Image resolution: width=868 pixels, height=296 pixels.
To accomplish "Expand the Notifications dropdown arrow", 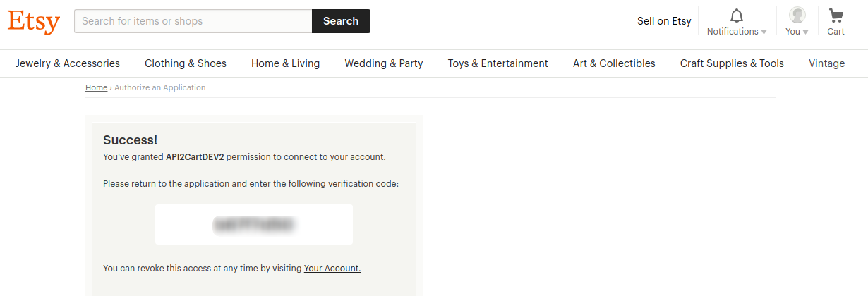I will (764, 32).
